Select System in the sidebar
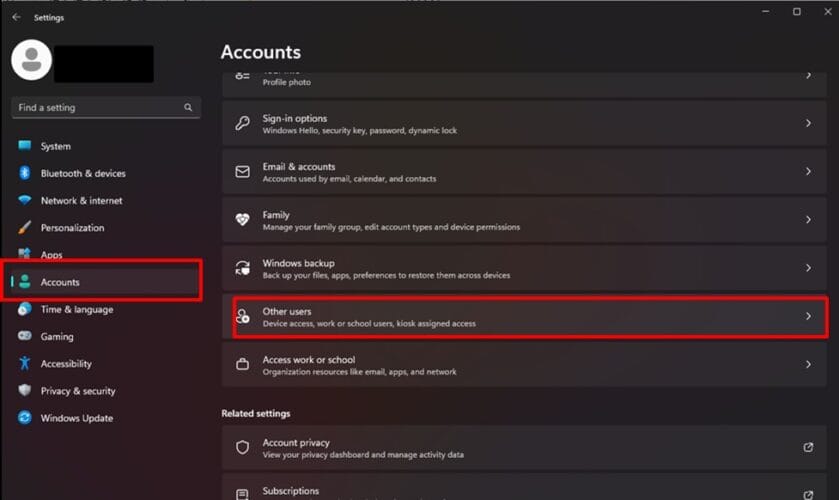 [56, 146]
